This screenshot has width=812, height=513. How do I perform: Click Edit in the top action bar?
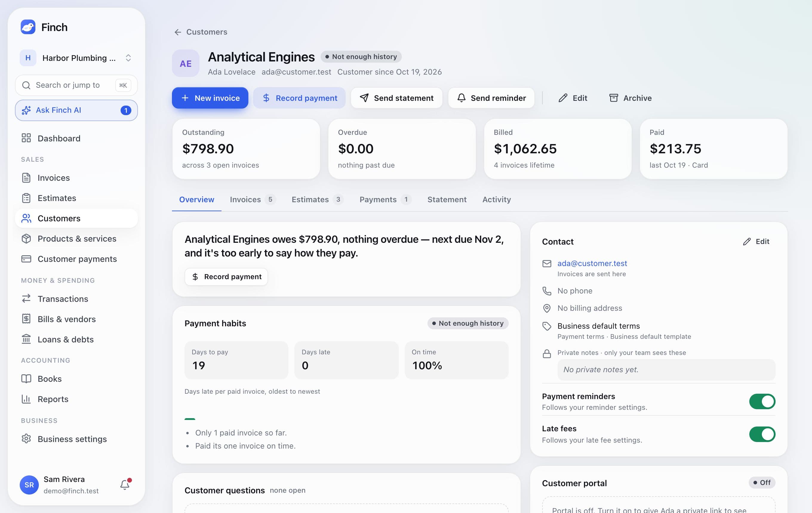click(x=573, y=98)
